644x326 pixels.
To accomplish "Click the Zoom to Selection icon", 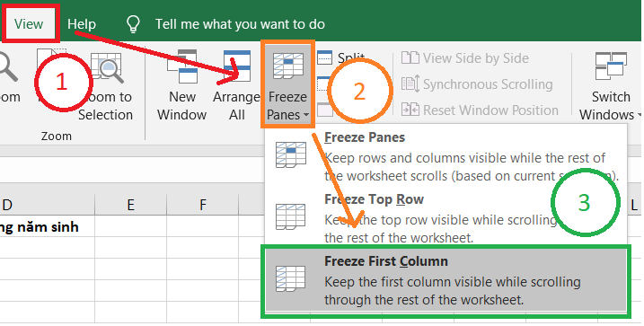I will 106,68.
